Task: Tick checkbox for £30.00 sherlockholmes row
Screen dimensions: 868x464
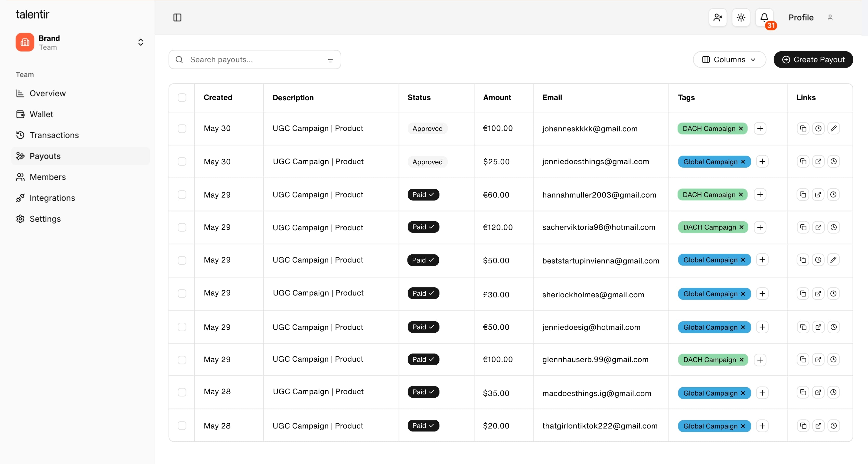Action: point(182,294)
